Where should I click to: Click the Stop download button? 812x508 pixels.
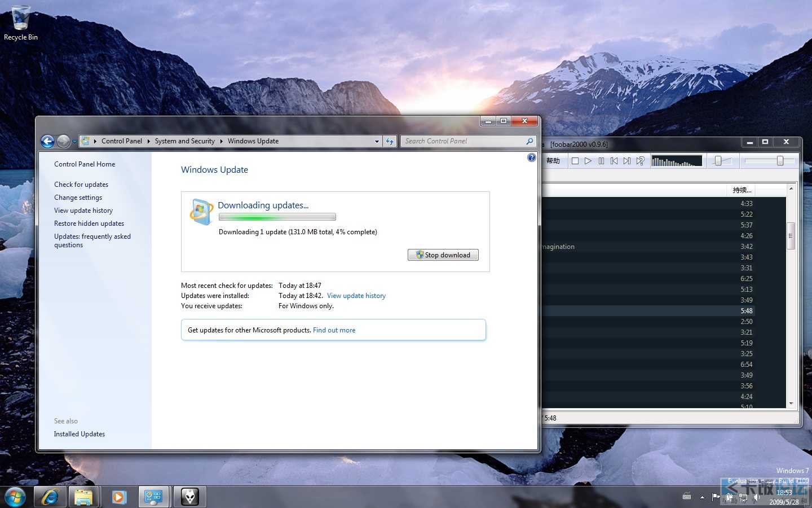(x=443, y=255)
